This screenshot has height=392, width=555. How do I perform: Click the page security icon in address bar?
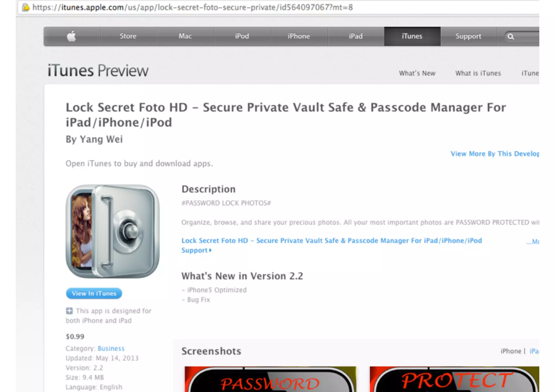click(x=26, y=7)
